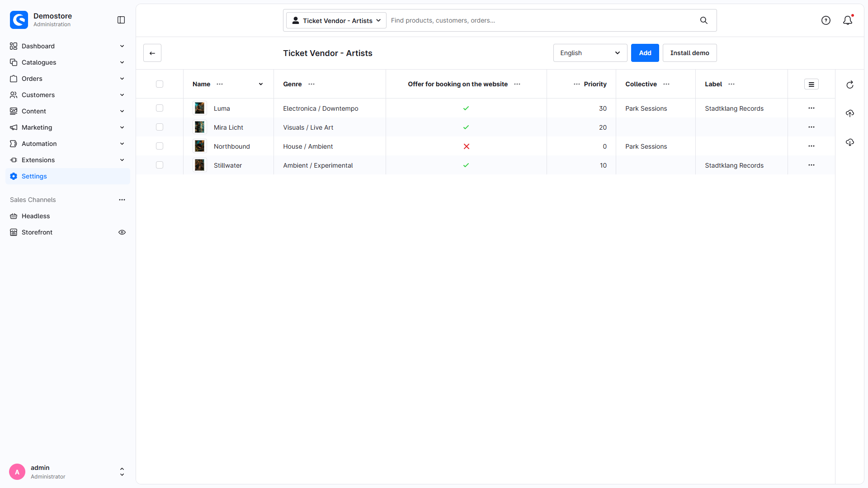The image size is (868, 488).
Task: Click the Add button
Action: click(645, 53)
